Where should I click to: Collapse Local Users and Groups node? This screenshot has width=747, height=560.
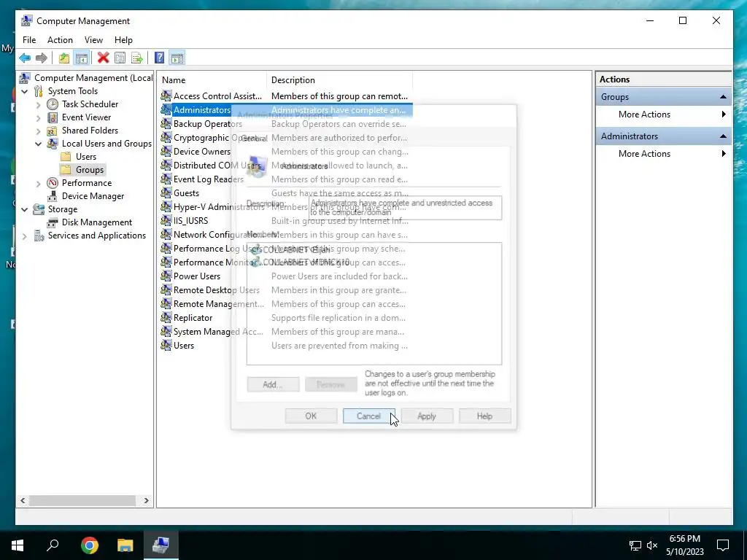coord(39,144)
